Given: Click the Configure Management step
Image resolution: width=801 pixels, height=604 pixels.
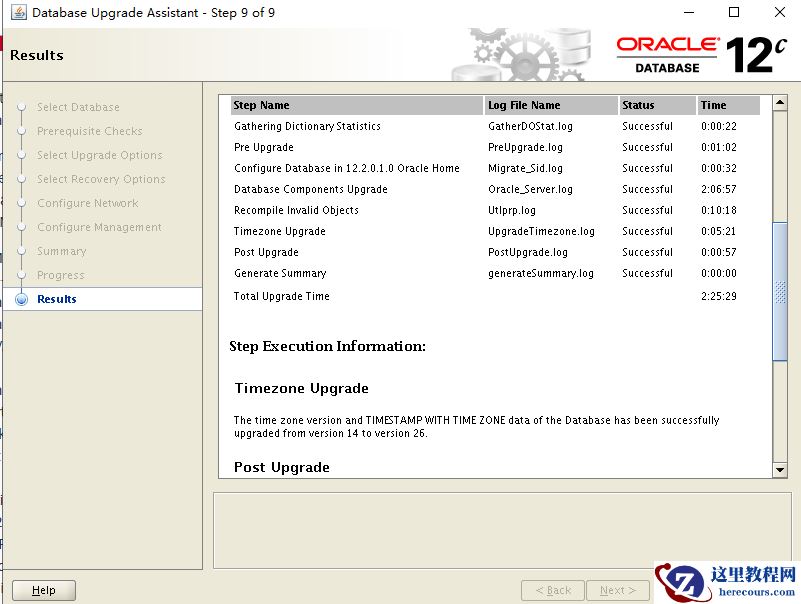Looking at the screenshot, I should click(x=99, y=227).
